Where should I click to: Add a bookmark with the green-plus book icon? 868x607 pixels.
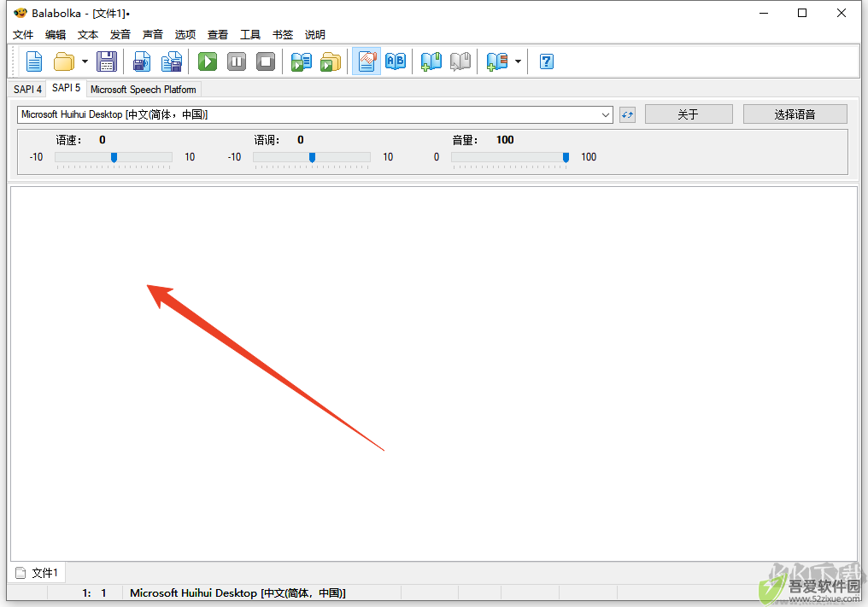click(431, 61)
